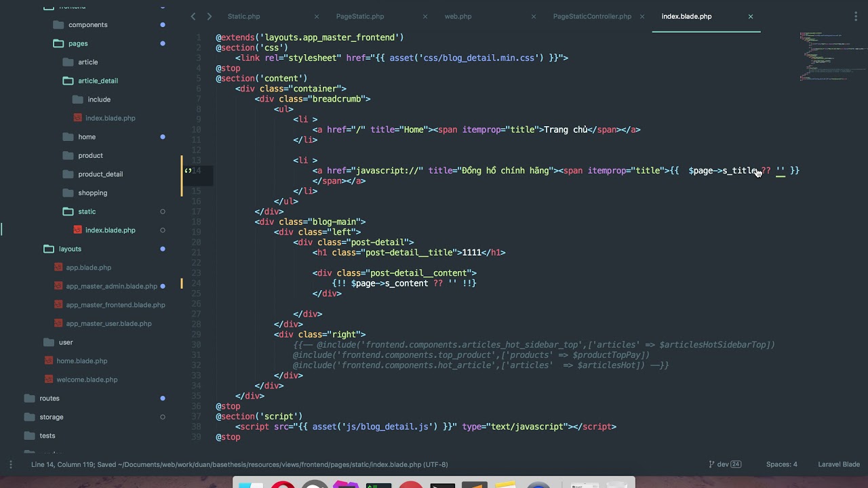Collapse the layouts folder
868x488 pixels.
pyautogui.click(x=49, y=249)
